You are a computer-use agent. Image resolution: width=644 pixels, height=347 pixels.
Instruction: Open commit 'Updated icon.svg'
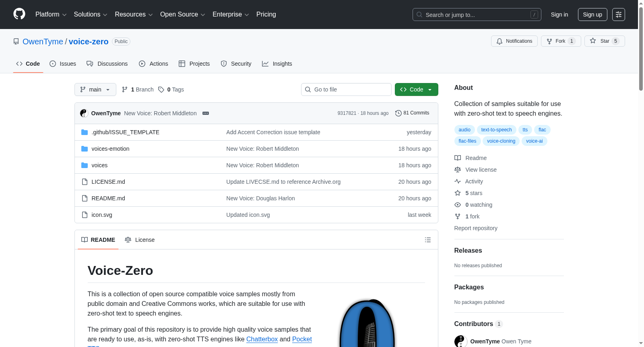(248, 215)
